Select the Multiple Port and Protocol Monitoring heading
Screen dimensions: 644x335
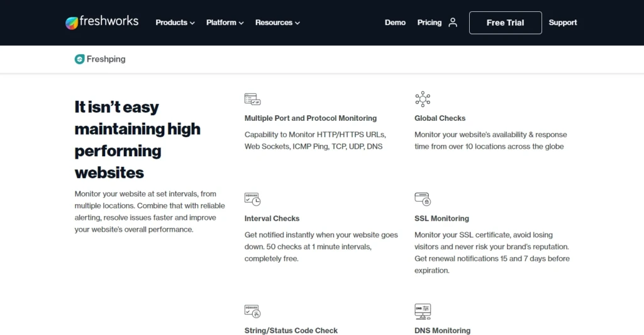311,118
